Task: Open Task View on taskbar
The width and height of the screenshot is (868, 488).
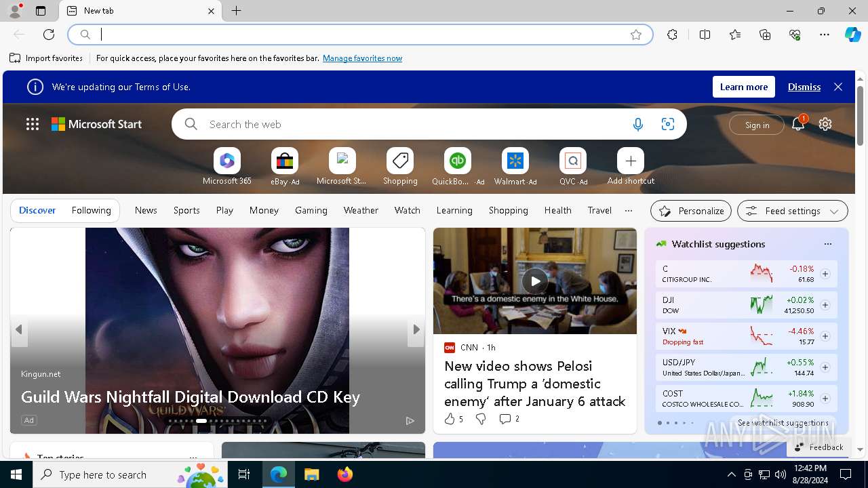Action: tap(244, 474)
